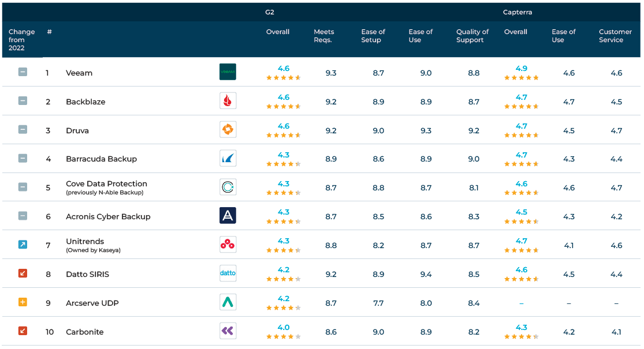This screenshot has height=349, width=644.
Task: Click the "Change from 2022" column header
Action: click(22, 40)
